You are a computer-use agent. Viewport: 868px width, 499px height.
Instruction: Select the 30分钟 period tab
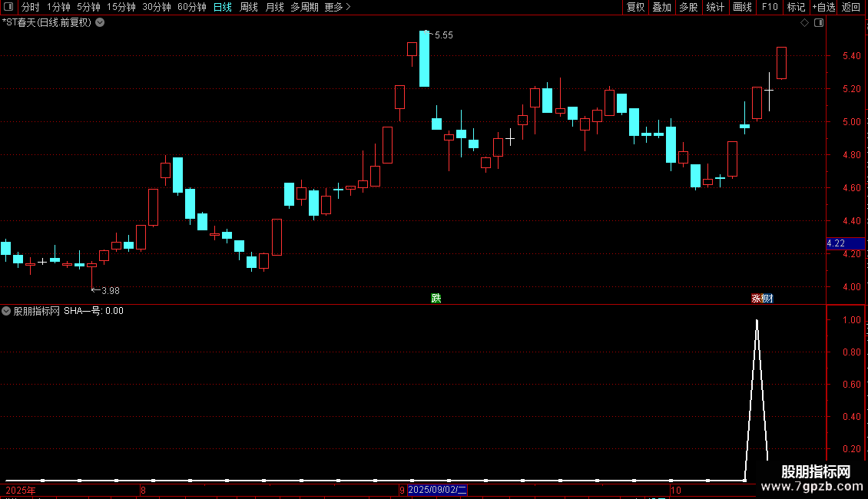point(157,7)
